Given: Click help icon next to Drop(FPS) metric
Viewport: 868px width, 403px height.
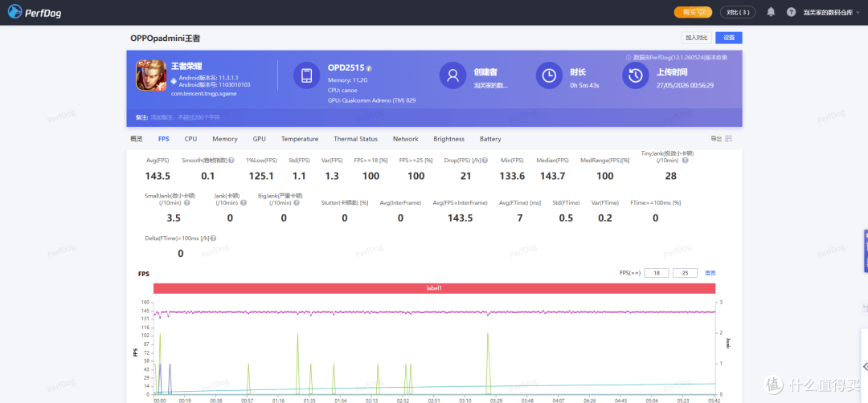Looking at the screenshot, I should pos(485,161).
